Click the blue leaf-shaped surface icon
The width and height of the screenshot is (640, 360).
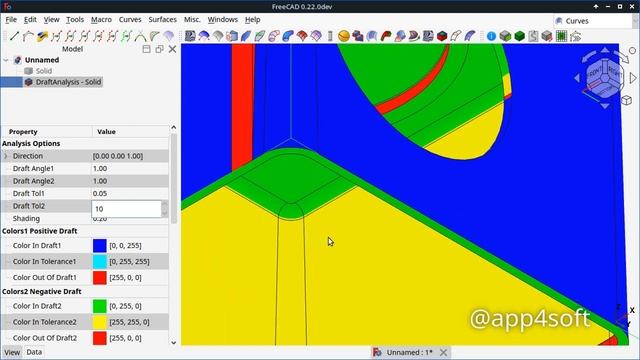click(246, 36)
